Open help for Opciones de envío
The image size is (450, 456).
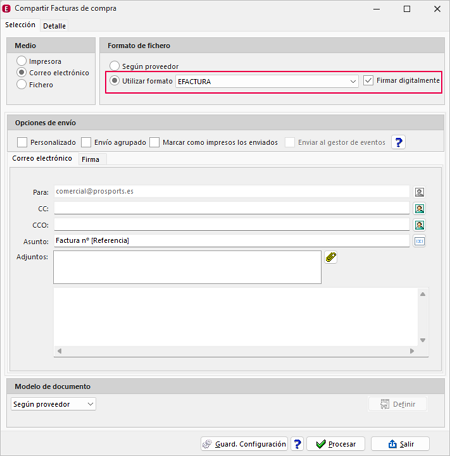398,142
